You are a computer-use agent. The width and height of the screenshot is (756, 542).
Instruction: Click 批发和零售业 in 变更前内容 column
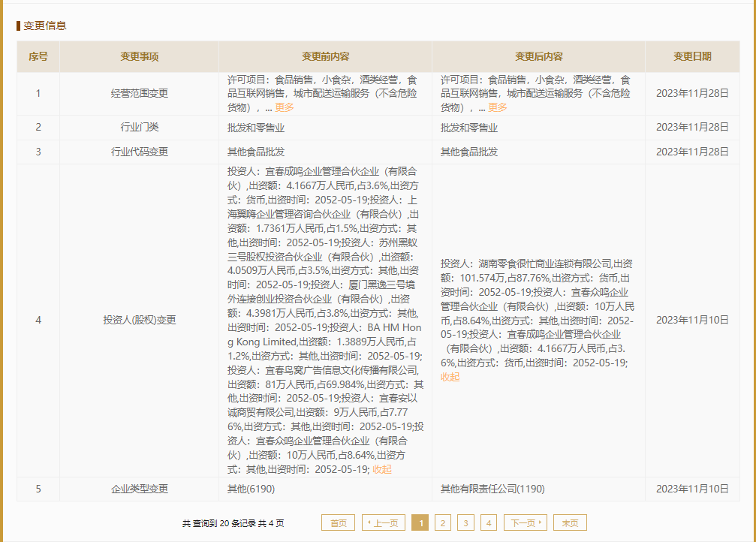click(x=256, y=128)
